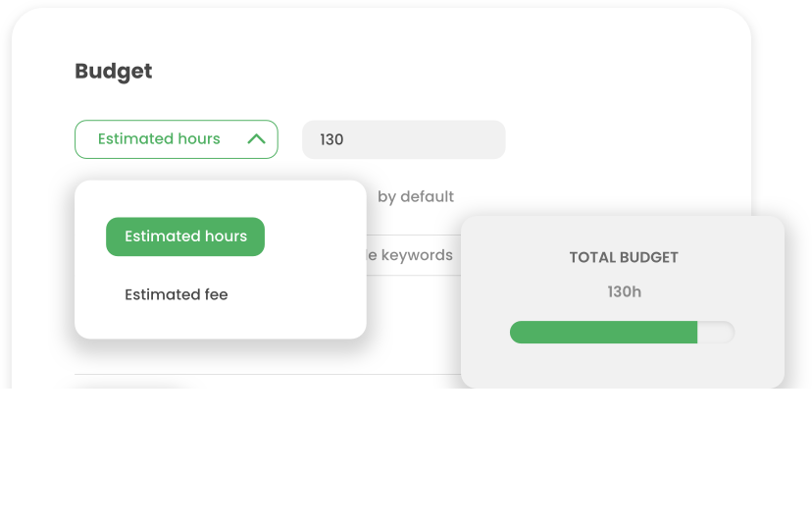Click blank area under the budget progress bar

(622, 365)
